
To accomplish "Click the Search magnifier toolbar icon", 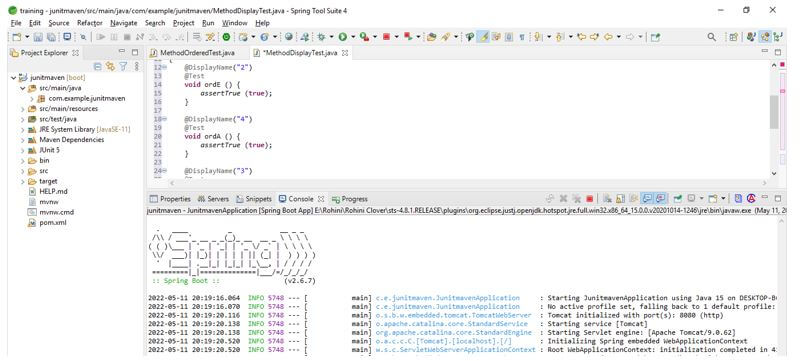I will point(711,37).
